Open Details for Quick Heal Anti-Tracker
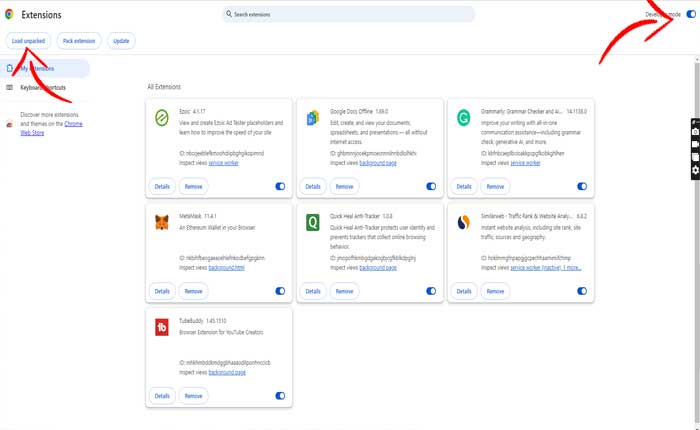This screenshot has width=700, height=430. (x=313, y=291)
